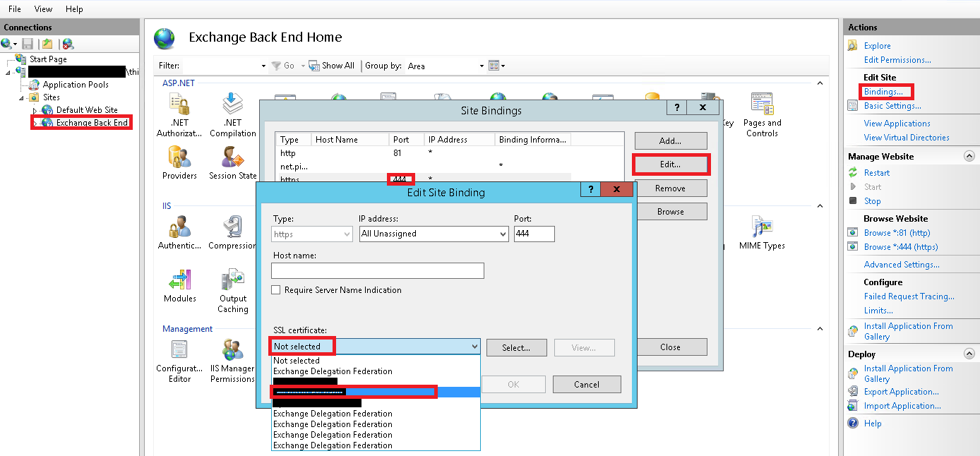This screenshot has height=456, width=980.
Task: Tick the Require Server Name Indication checkbox
Action: [x=277, y=290]
